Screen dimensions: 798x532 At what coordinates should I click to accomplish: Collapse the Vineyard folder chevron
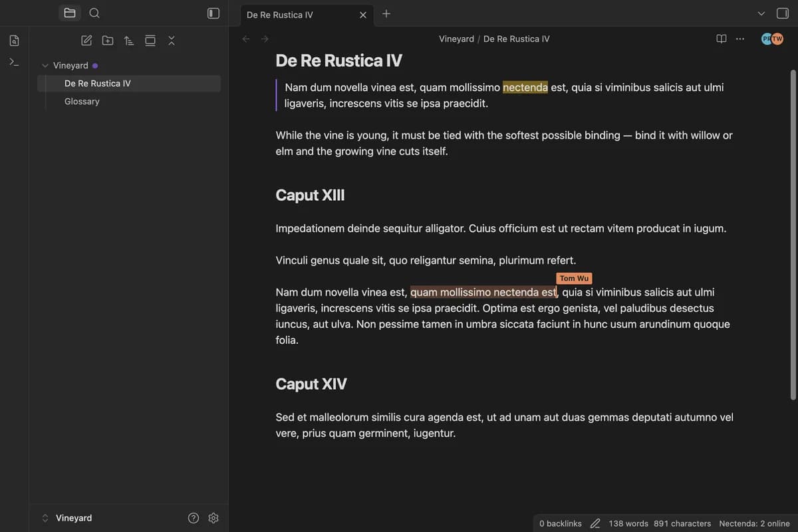pyautogui.click(x=45, y=66)
